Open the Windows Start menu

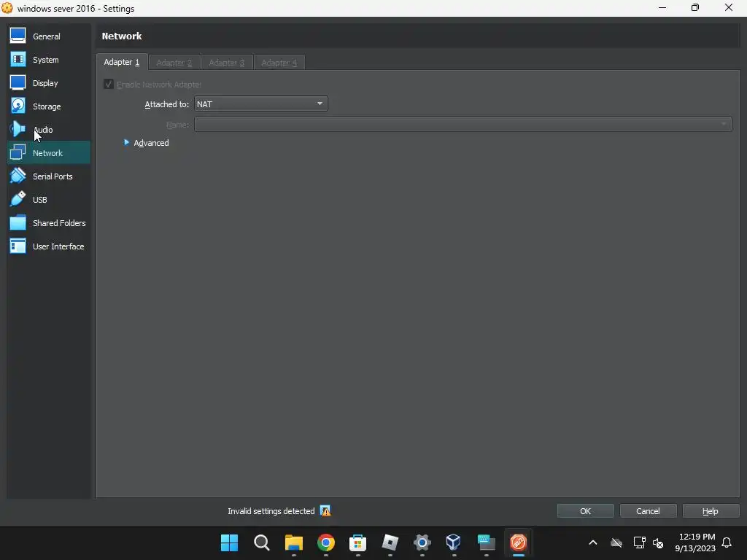229,542
